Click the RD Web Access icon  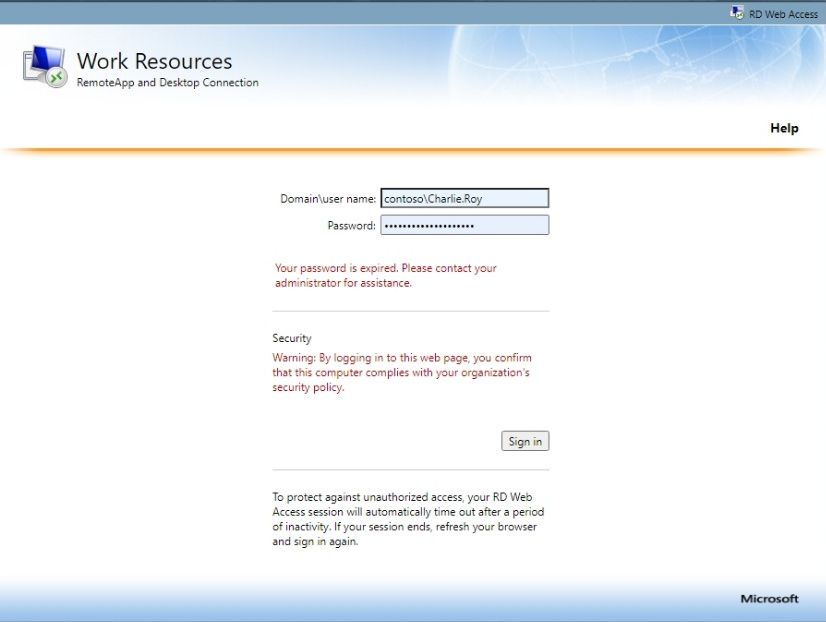pos(735,14)
